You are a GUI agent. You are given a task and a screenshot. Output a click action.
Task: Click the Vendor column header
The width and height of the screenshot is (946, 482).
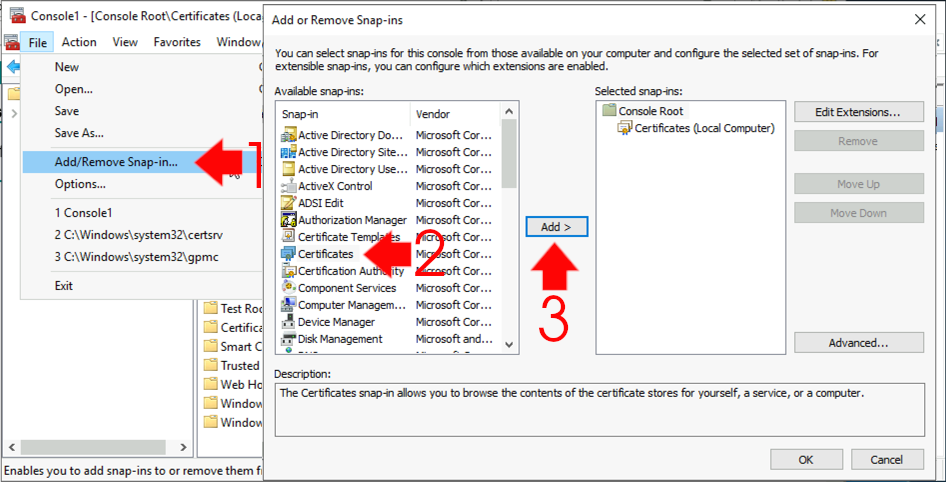click(456, 114)
